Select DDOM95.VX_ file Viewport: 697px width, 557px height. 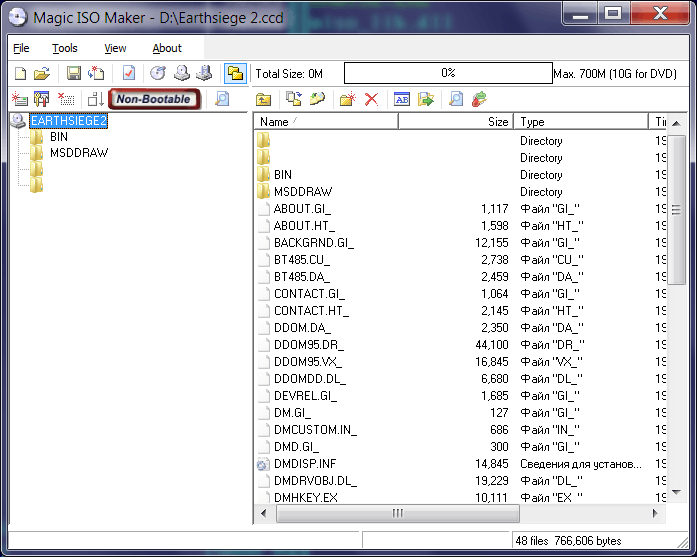point(308,362)
